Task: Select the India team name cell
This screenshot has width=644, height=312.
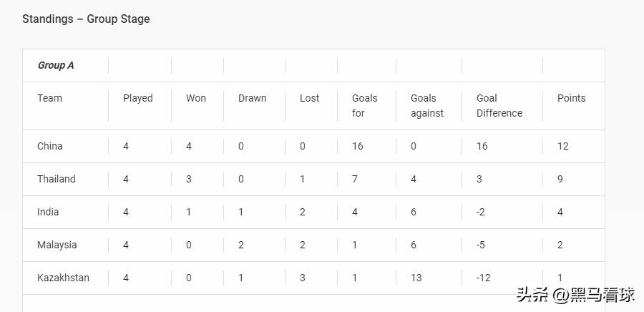Action: pos(48,212)
